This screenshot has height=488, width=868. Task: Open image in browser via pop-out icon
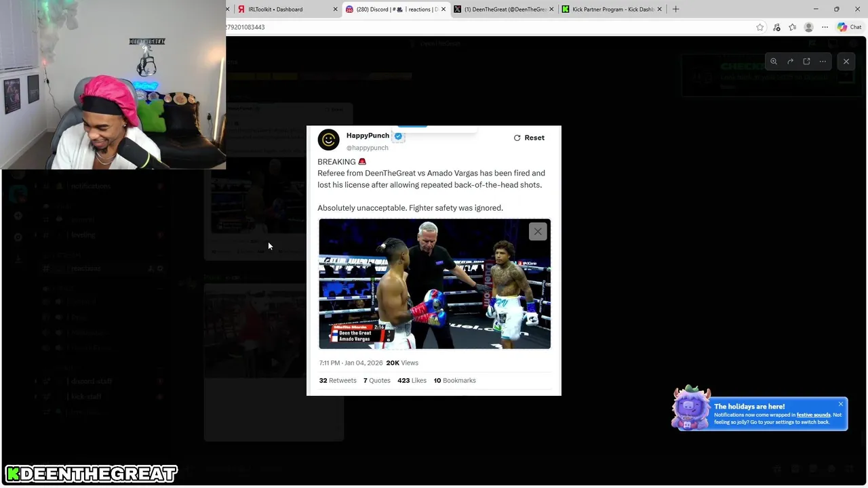coord(806,62)
